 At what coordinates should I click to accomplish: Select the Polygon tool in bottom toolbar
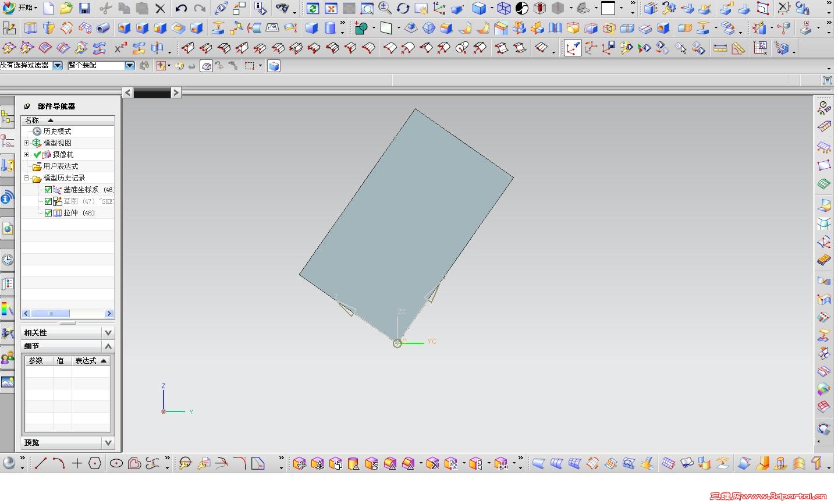95,463
